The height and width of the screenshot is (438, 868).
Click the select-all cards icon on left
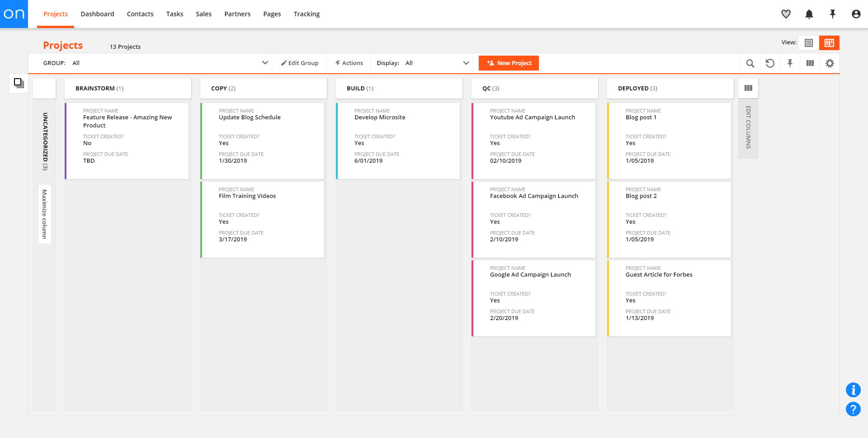click(x=19, y=83)
